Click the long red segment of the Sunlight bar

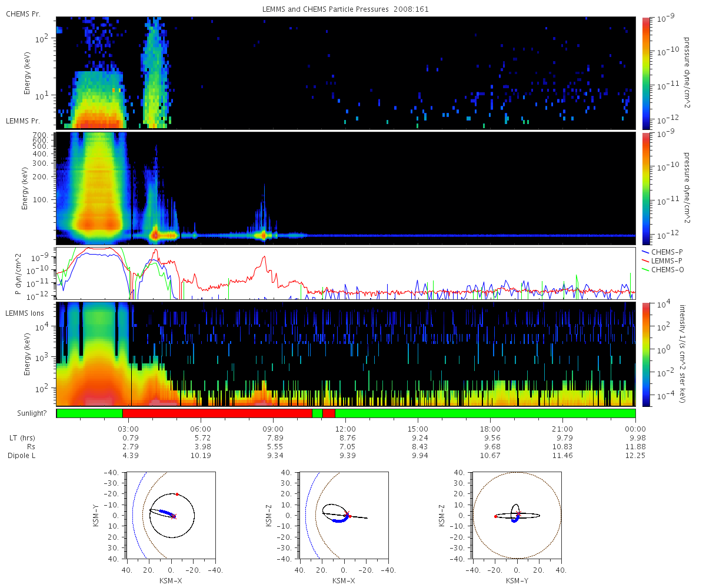[217, 413]
